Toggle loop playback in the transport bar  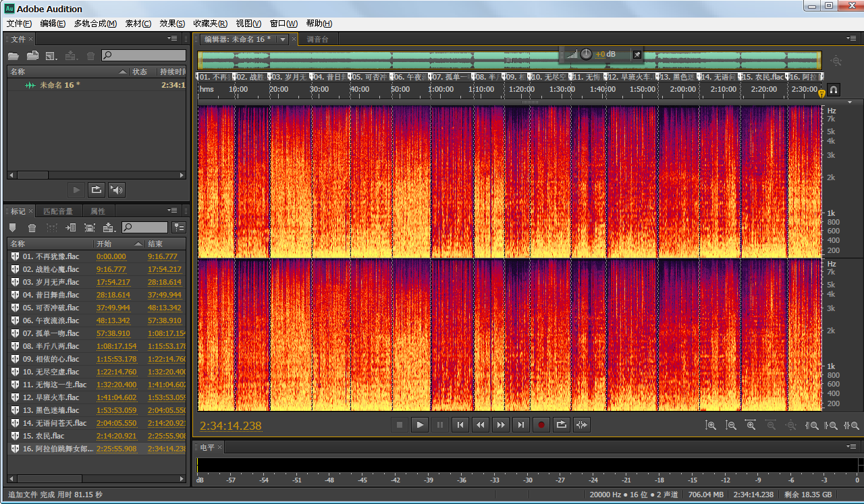(561, 424)
